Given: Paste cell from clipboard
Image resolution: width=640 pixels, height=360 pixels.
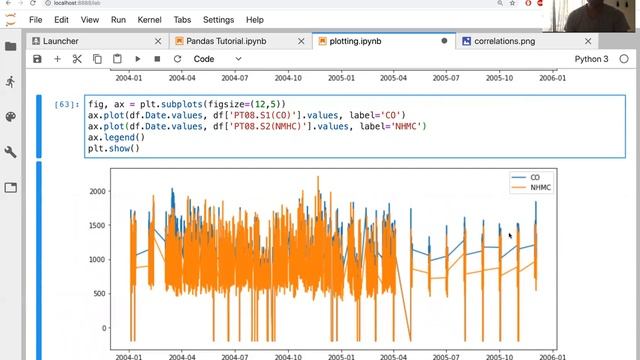Looking at the screenshot, I should coord(117,59).
